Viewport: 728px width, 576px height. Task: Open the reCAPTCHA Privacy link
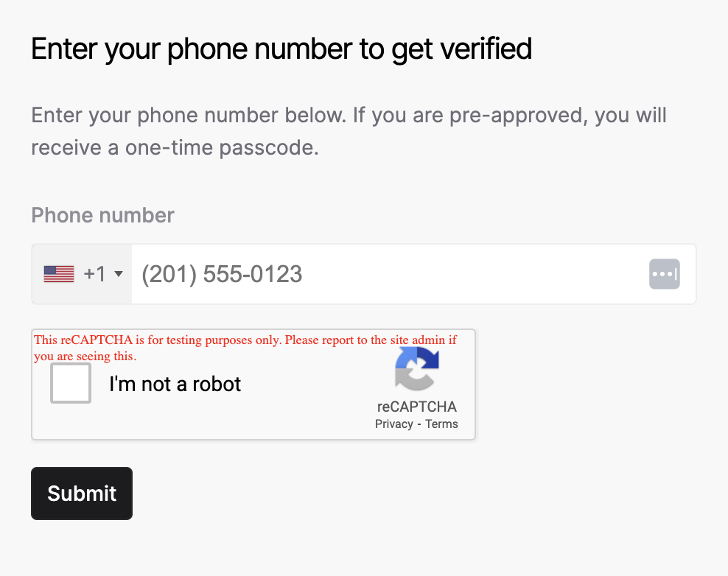[393, 424]
